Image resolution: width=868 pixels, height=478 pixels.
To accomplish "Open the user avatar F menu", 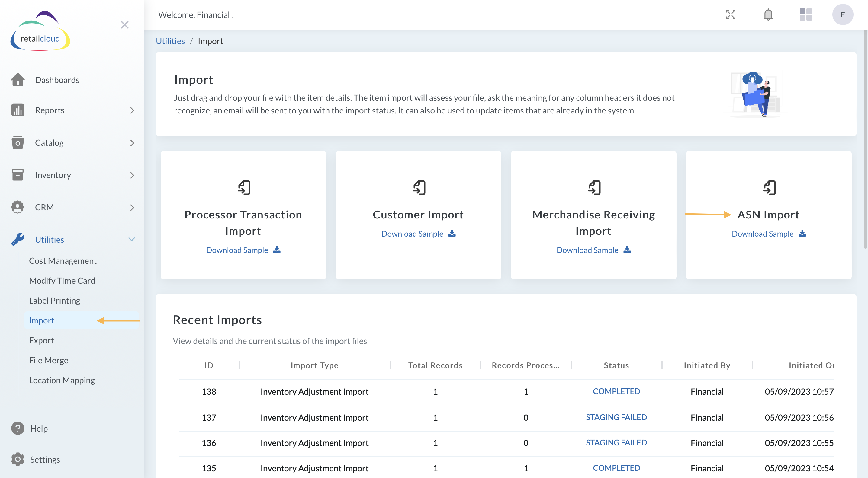I will click(x=842, y=14).
